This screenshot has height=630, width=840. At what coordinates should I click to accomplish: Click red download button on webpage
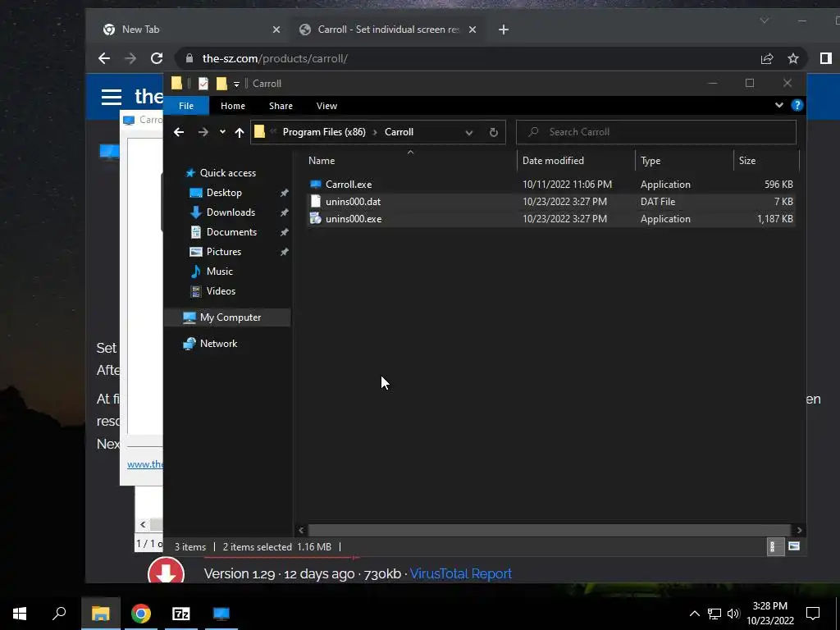coord(166,571)
